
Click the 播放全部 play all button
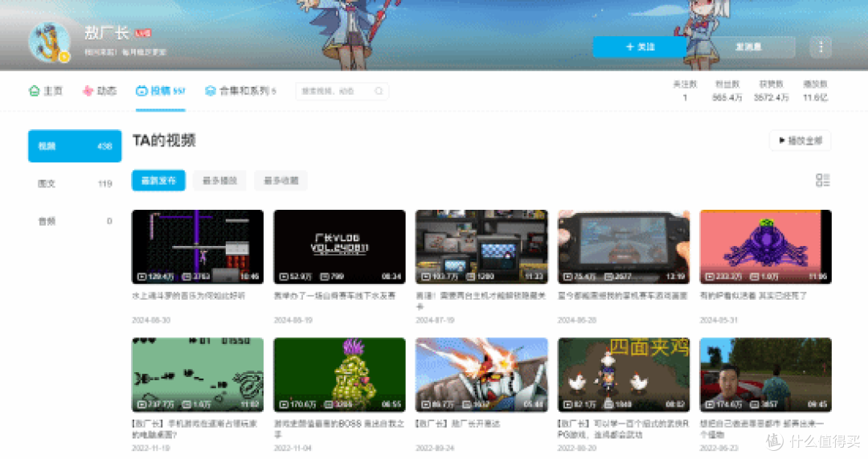800,141
